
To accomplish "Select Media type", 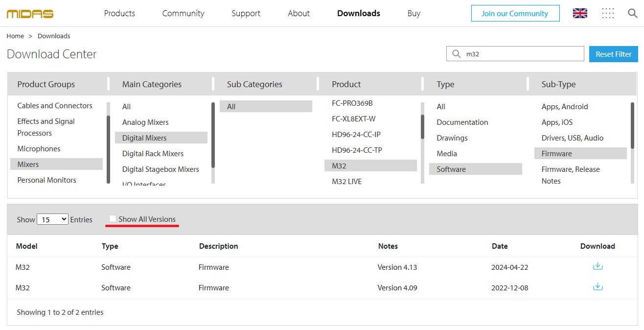I will click(x=446, y=153).
